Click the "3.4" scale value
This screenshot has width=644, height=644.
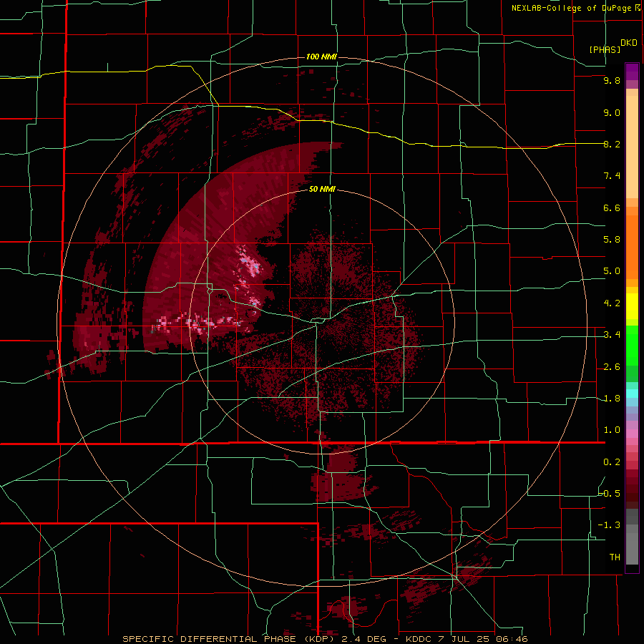tap(612, 335)
